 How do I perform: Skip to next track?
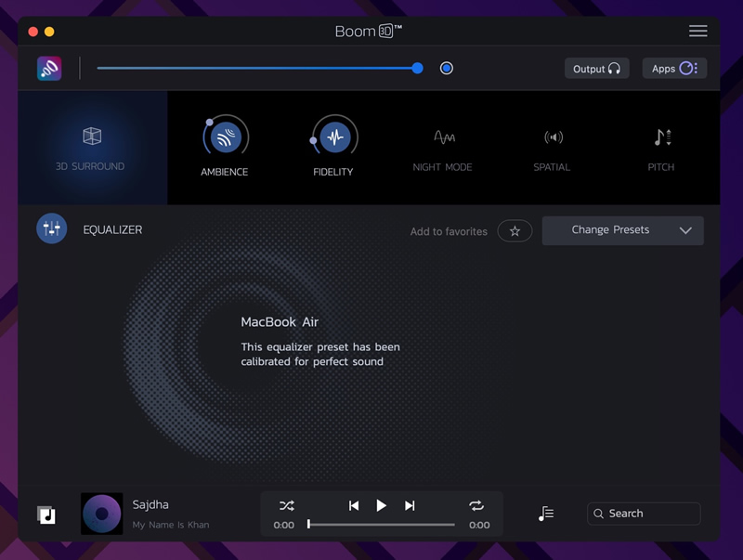pyautogui.click(x=410, y=506)
